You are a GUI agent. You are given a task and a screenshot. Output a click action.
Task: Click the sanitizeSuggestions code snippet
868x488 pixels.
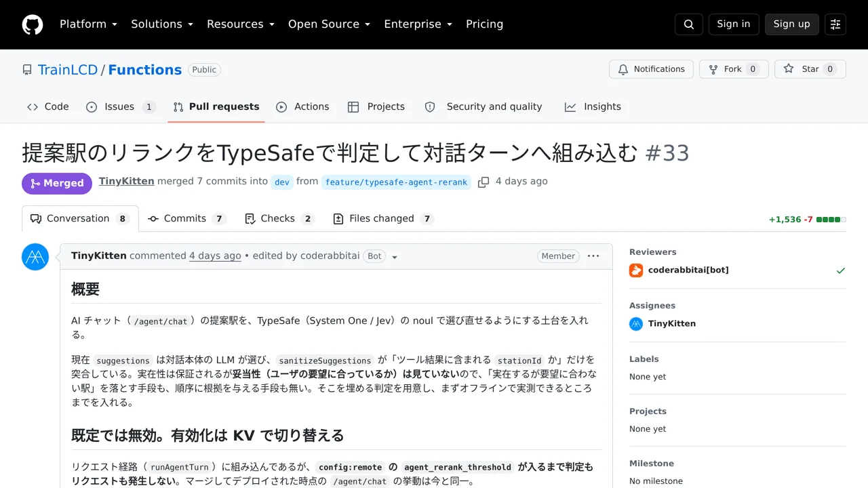[325, 361]
